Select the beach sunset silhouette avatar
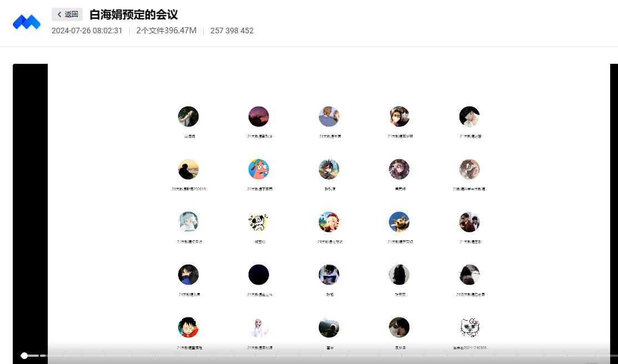The image size is (618, 364). point(189,169)
